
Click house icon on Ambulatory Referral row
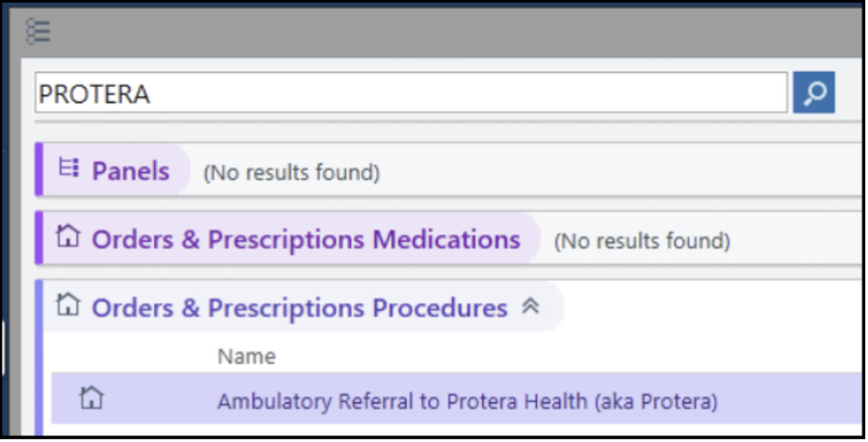tap(90, 398)
